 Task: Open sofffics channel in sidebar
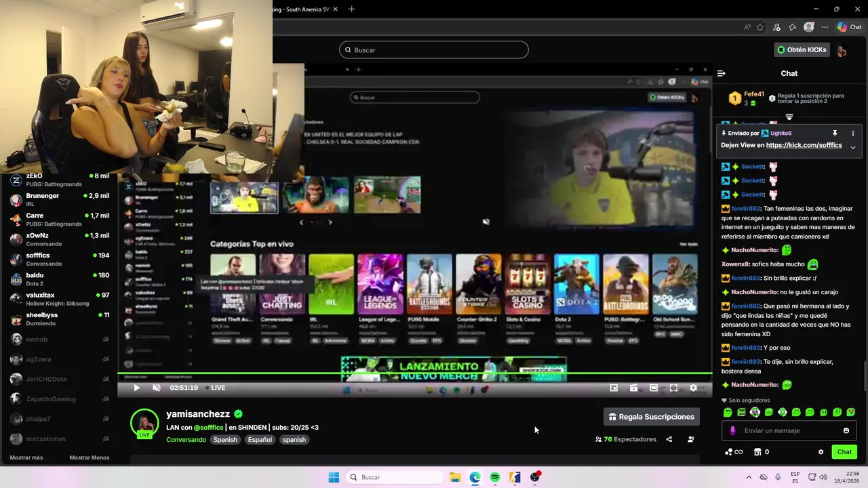point(60,260)
